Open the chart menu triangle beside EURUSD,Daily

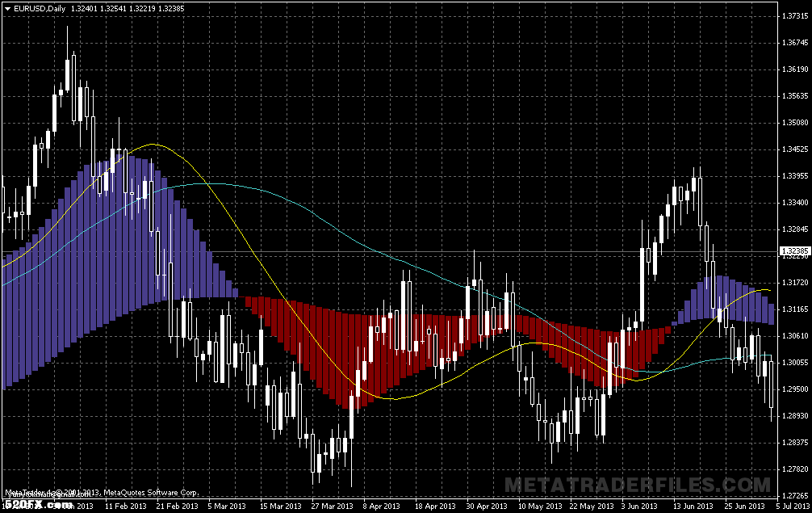click(8, 9)
